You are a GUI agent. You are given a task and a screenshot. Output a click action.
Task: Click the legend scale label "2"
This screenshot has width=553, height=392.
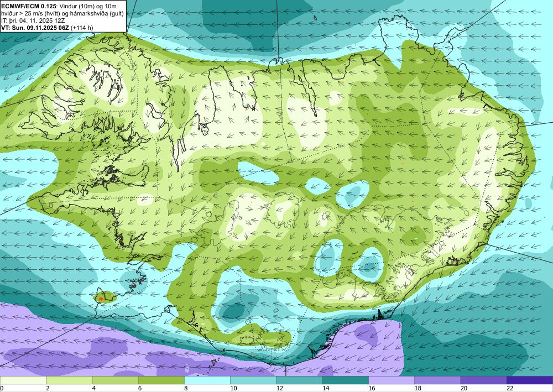[x=48, y=388]
